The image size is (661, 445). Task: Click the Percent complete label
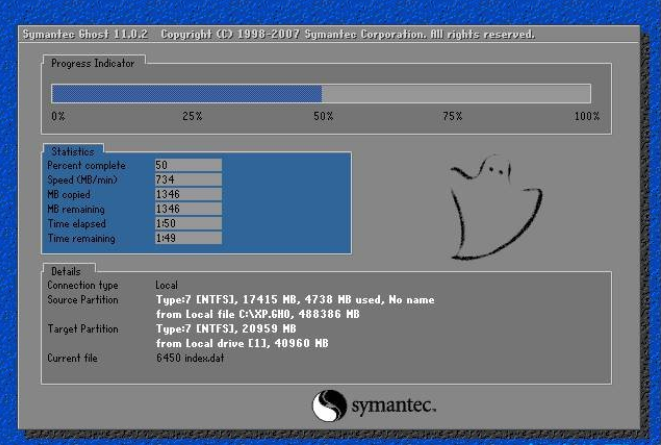tap(86, 166)
